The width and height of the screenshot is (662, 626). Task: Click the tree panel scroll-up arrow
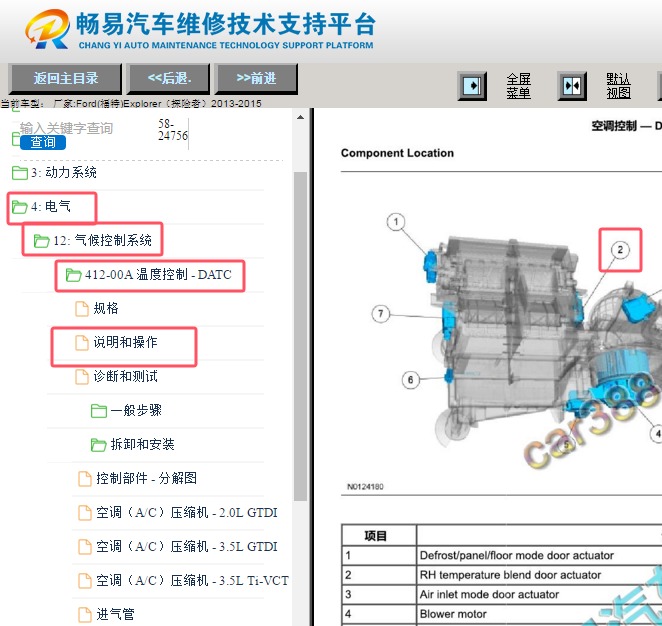300,117
